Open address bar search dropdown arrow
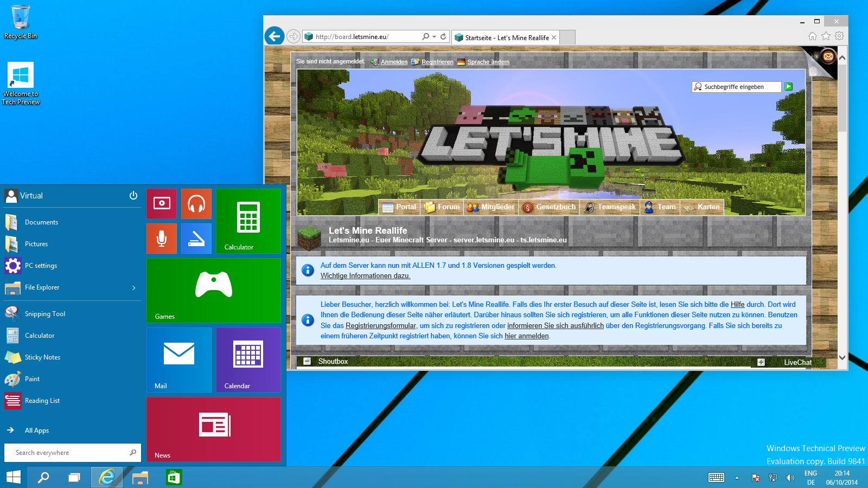868x488 pixels. [434, 37]
